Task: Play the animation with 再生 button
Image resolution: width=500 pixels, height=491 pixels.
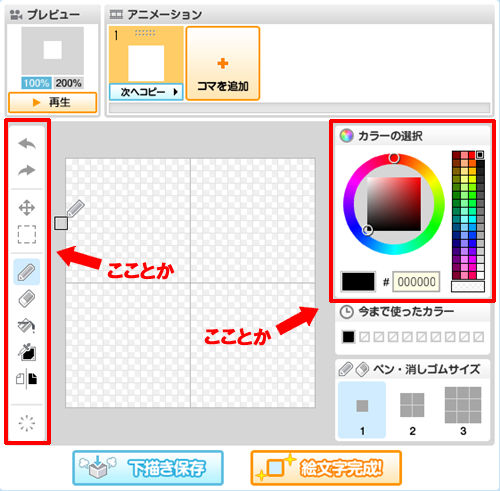Action: (53, 103)
